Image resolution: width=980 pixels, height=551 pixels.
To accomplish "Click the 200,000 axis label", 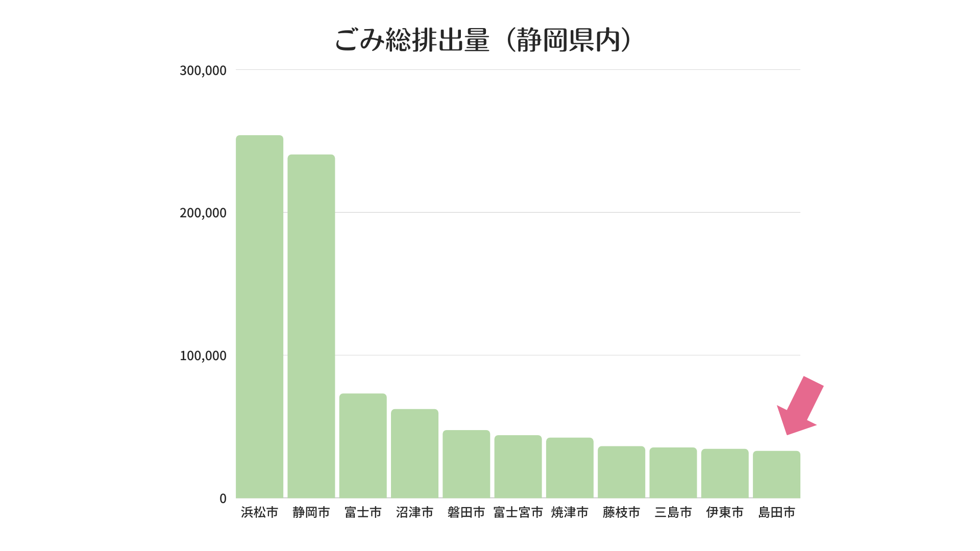I will pos(203,213).
